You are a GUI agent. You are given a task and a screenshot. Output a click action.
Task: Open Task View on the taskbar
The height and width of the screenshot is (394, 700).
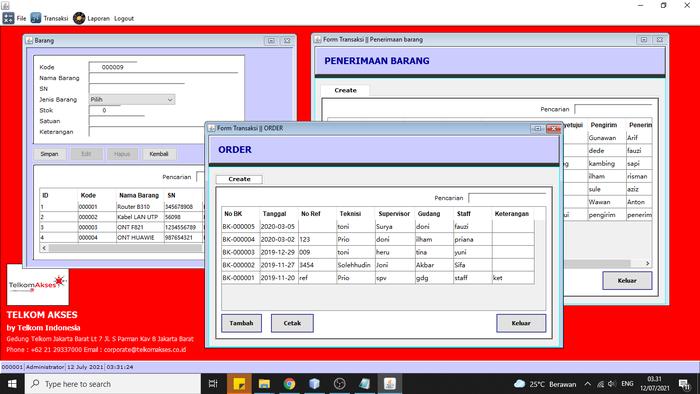tap(213, 384)
